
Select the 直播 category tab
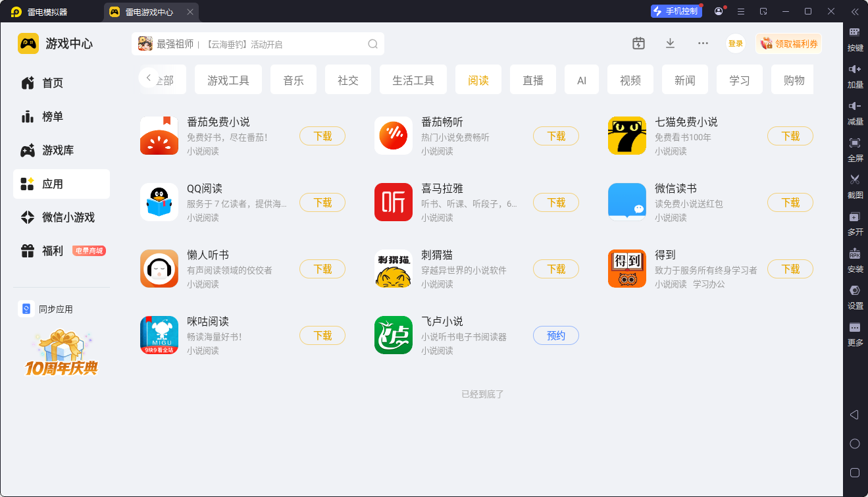[x=533, y=80]
